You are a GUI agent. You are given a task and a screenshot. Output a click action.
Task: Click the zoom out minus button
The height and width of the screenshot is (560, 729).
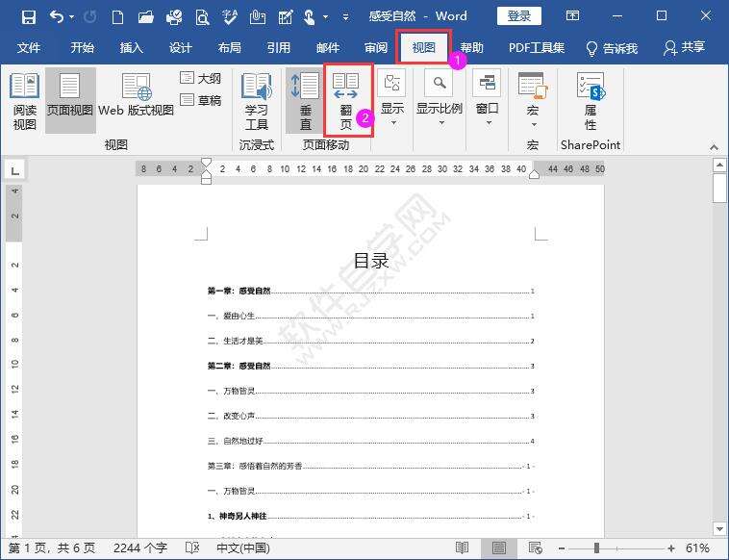pyautogui.click(x=562, y=548)
